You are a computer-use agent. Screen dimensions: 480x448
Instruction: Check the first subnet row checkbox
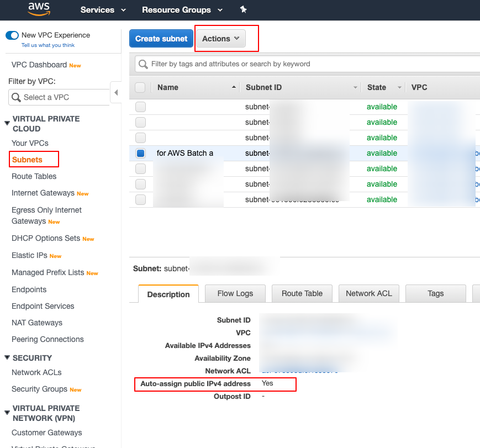click(x=140, y=107)
